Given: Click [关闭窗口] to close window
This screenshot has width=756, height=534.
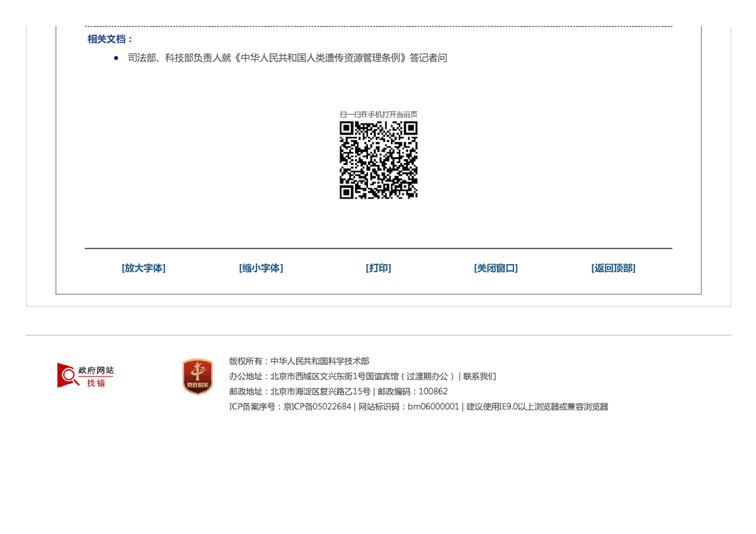Looking at the screenshot, I should click(496, 268).
